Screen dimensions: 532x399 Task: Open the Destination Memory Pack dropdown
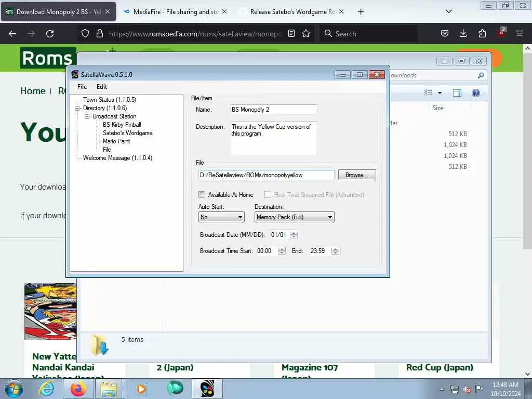(x=294, y=217)
